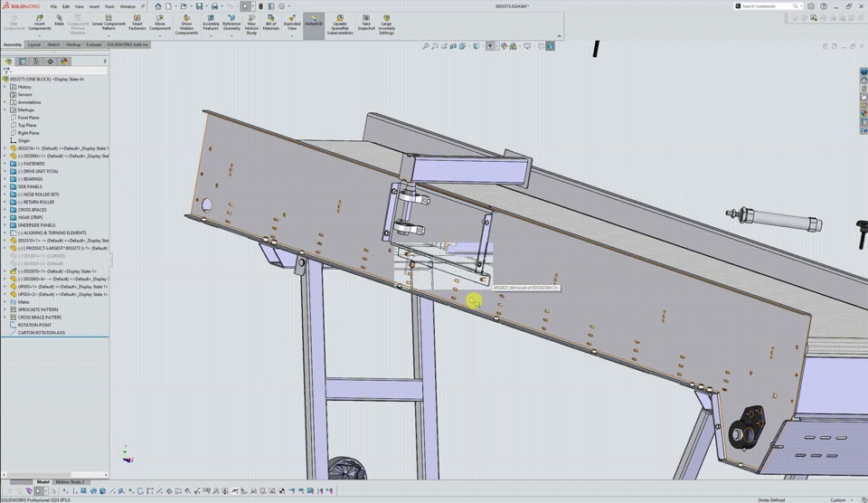The width and height of the screenshot is (868, 503).
Task: Select the Front Plane tree item
Action: 28,118
